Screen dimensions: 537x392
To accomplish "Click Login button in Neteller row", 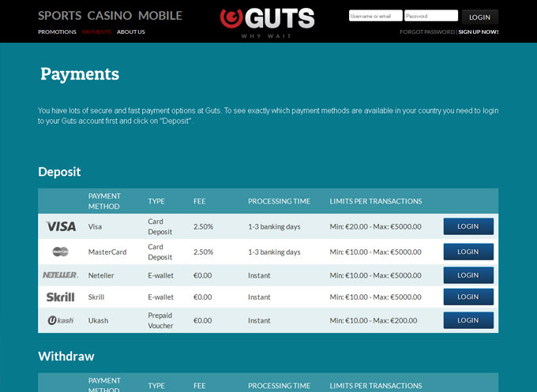I will point(468,275).
